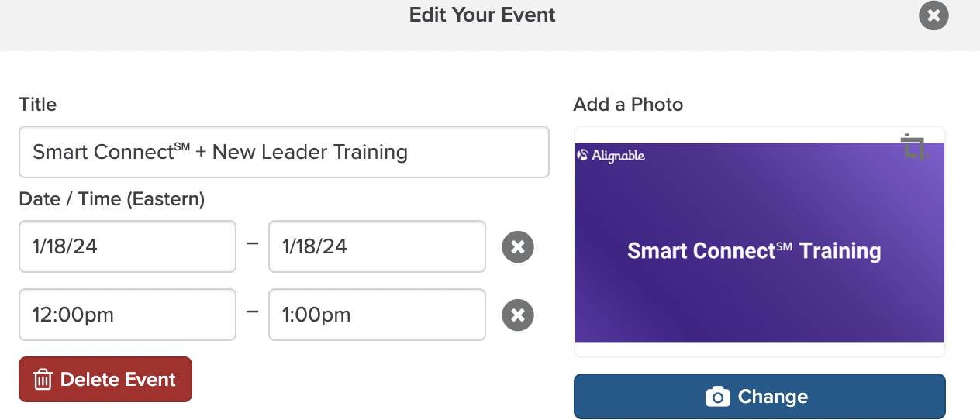Clear the time range with its X icon
This screenshot has height=420, width=980.
tap(518, 315)
